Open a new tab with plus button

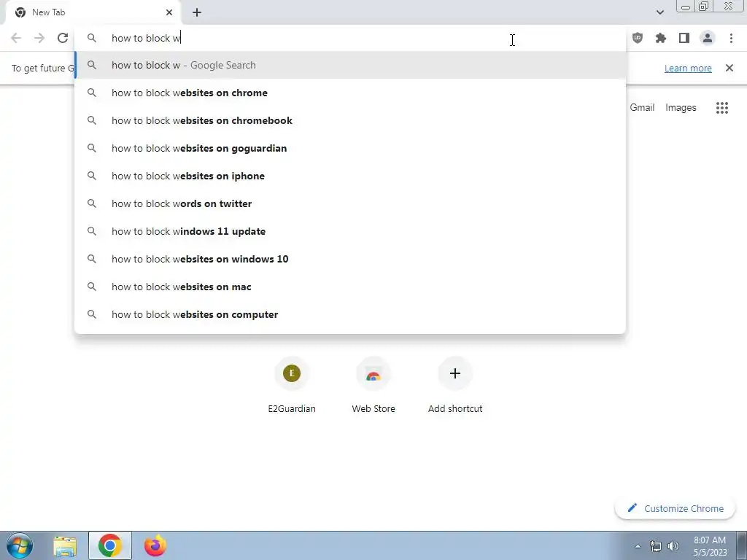(197, 12)
